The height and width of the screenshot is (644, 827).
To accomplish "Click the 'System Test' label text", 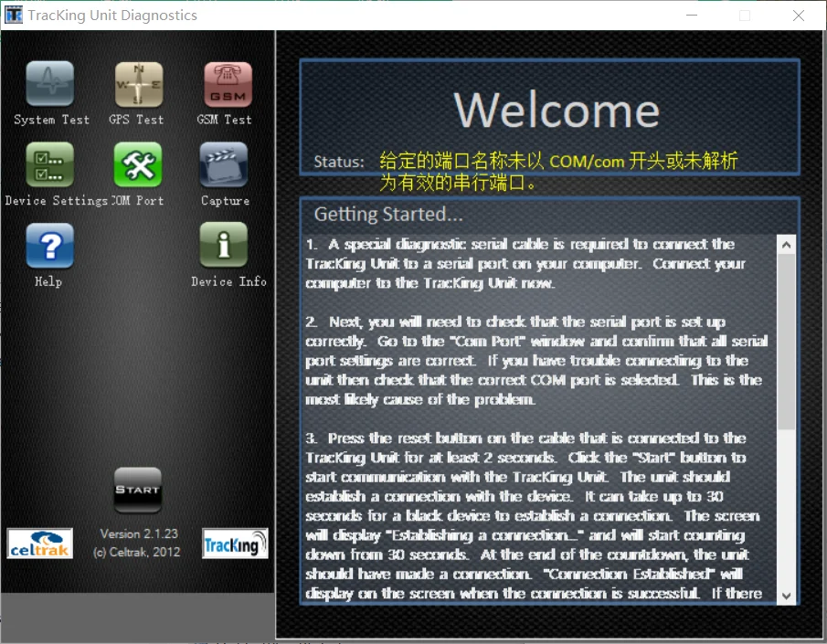I will click(52, 120).
